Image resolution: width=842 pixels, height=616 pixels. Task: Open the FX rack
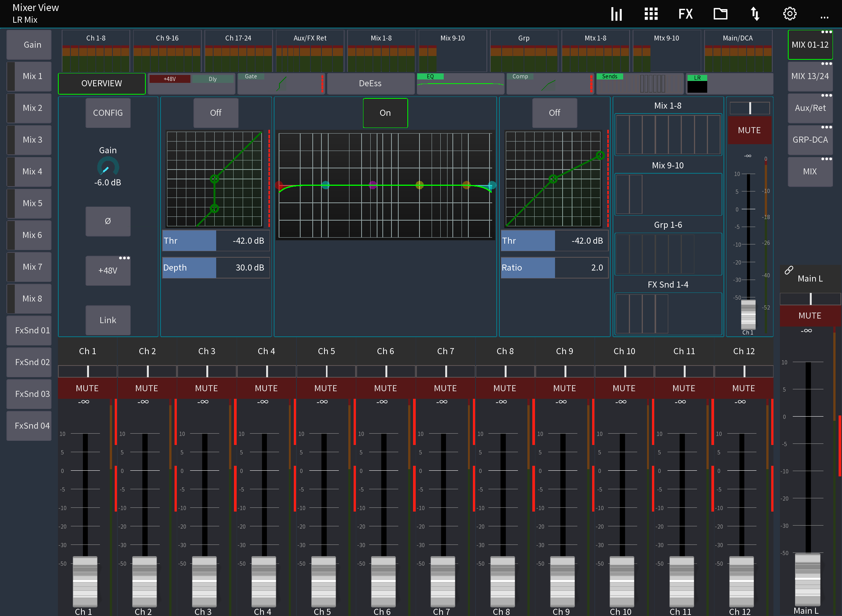pos(685,14)
